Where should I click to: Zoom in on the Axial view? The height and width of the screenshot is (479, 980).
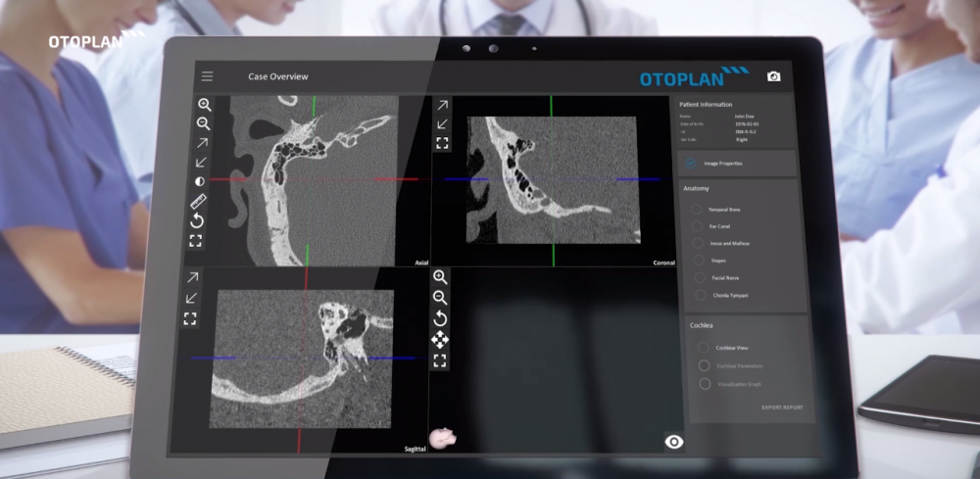204,105
